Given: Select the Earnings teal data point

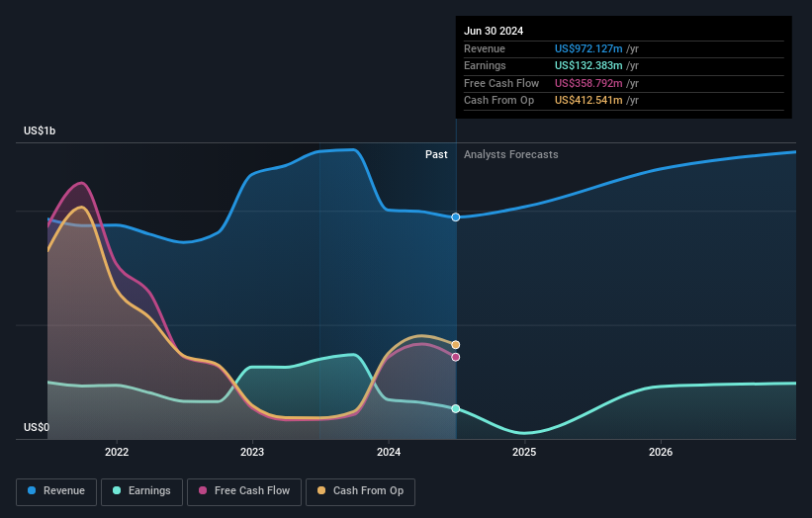Looking at the screenshot, I should tap(456, 409).
